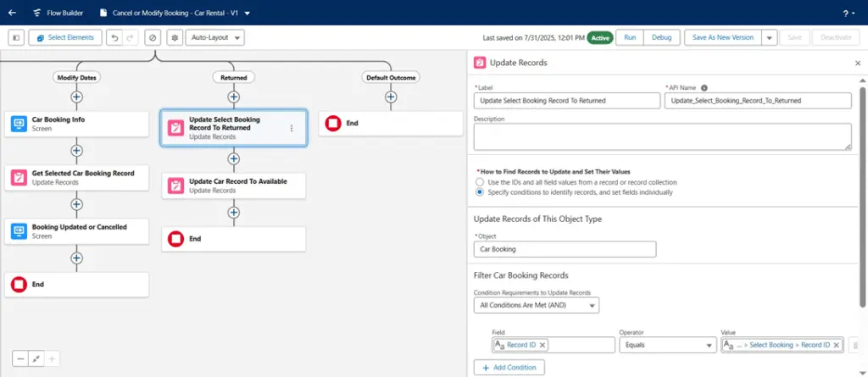The image size is (868, 377).
Task: Open Condition Requirements dropdown
Action: click(537, 305)
